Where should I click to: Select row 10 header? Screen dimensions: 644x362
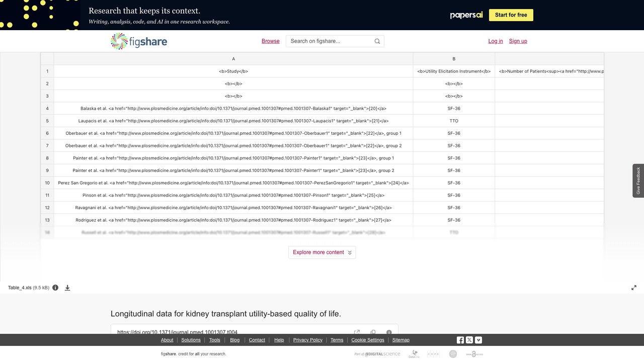tap(47, 183)
